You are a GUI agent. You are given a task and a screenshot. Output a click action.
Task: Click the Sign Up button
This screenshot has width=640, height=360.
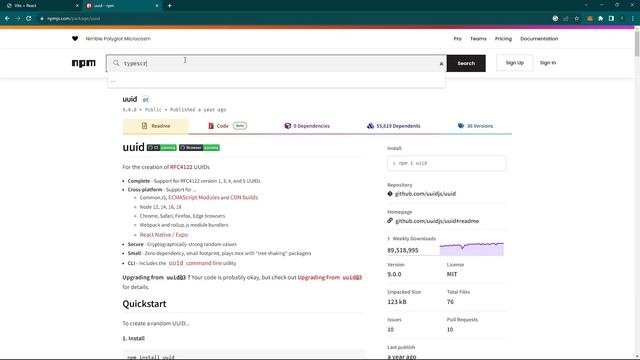(514, 63)
